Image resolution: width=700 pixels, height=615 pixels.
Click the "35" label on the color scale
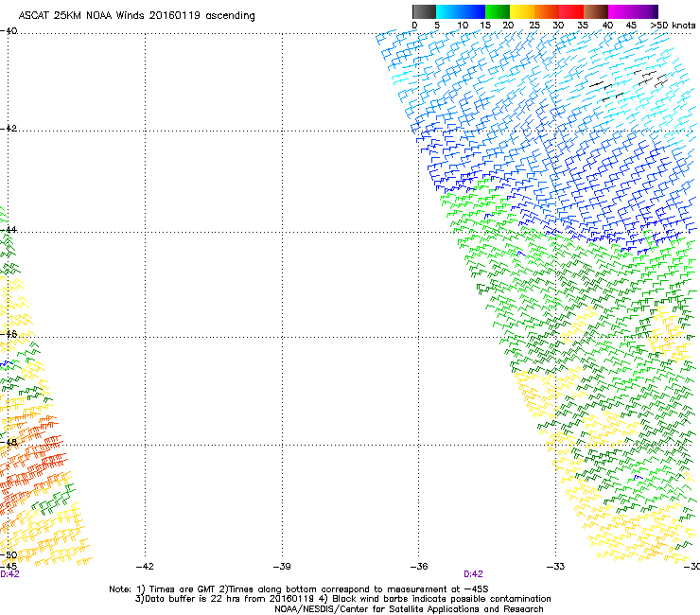[x=583, y=26]
